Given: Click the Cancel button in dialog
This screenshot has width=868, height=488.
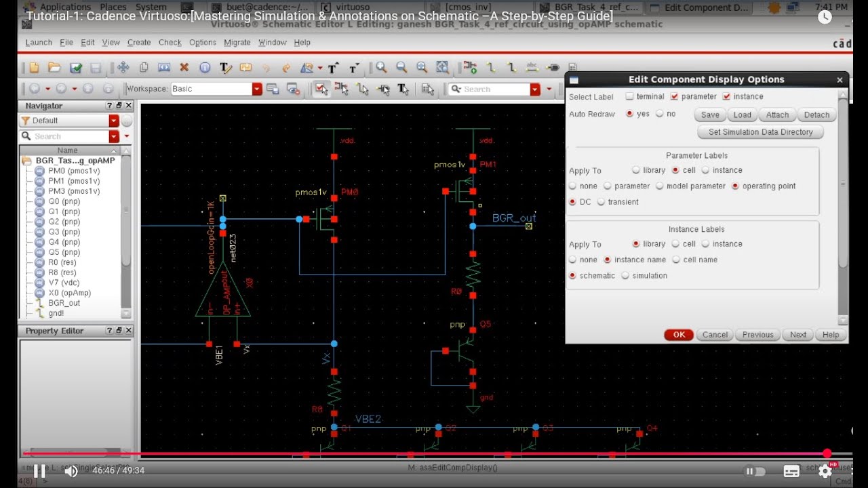Looking at the screenshot, I should (715, 335).
